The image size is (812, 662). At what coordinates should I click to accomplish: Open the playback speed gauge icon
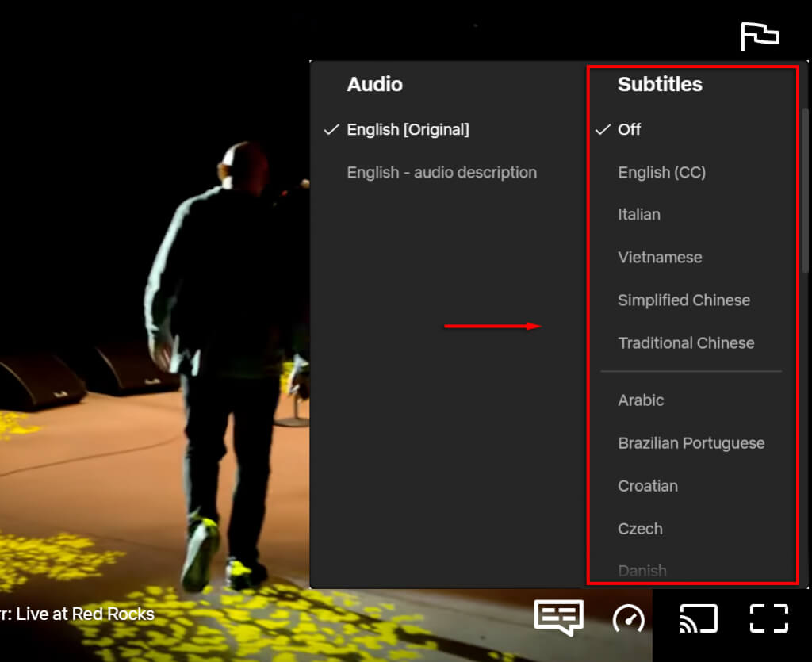629,618
